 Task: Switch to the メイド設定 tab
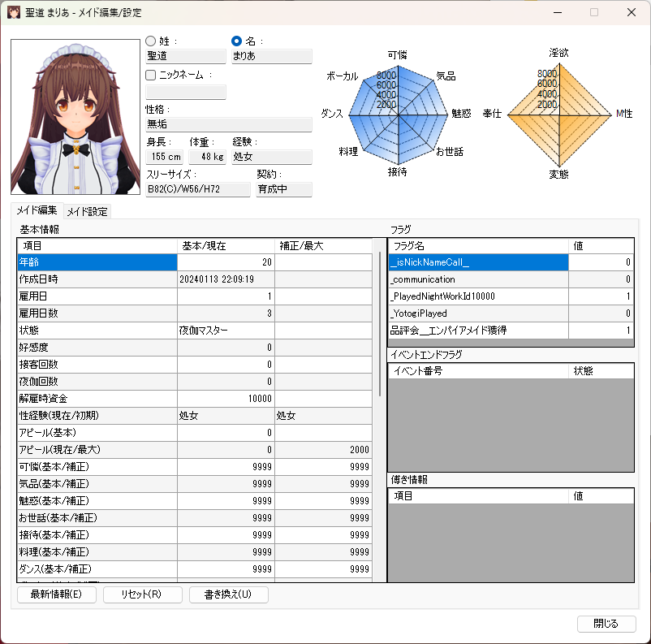[x=87, y=212]
